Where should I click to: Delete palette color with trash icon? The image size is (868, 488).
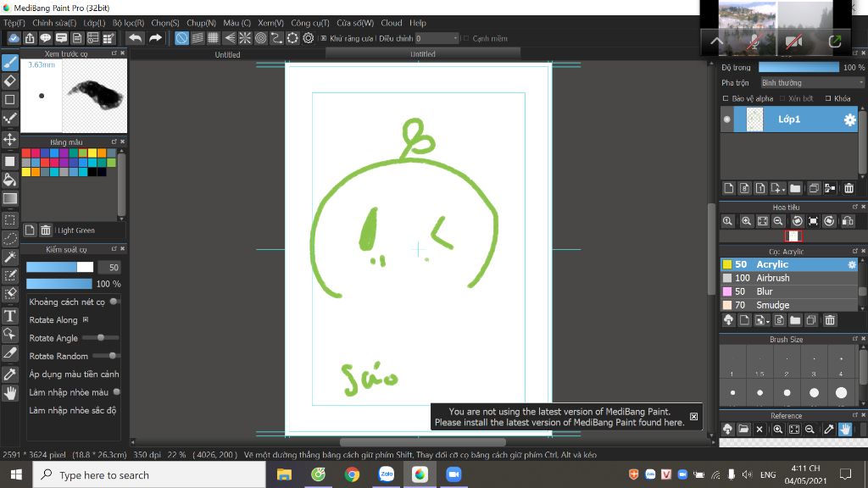pos(46,230)
